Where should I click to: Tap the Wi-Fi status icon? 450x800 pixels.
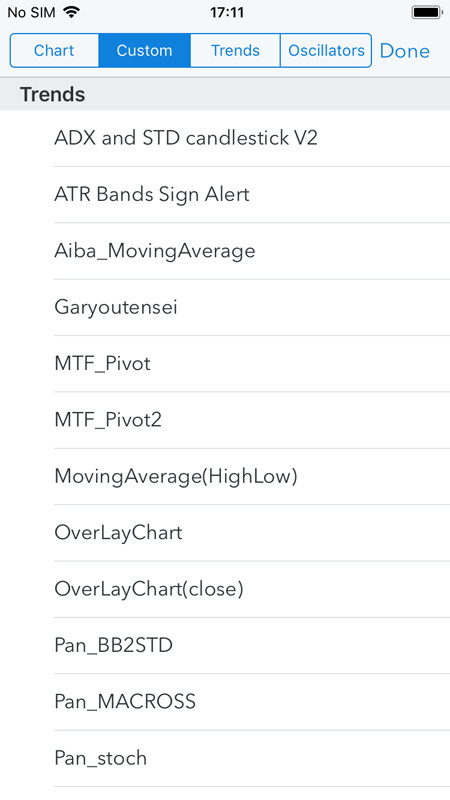71,12
